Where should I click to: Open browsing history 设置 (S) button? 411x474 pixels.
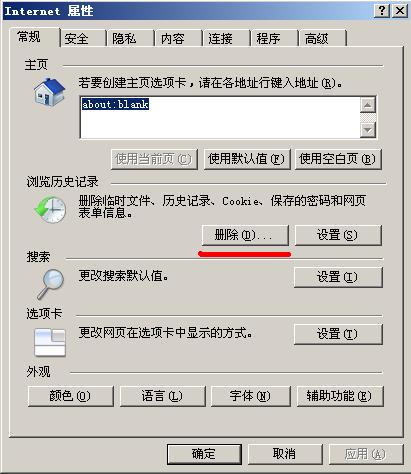(x=338, y=235)
